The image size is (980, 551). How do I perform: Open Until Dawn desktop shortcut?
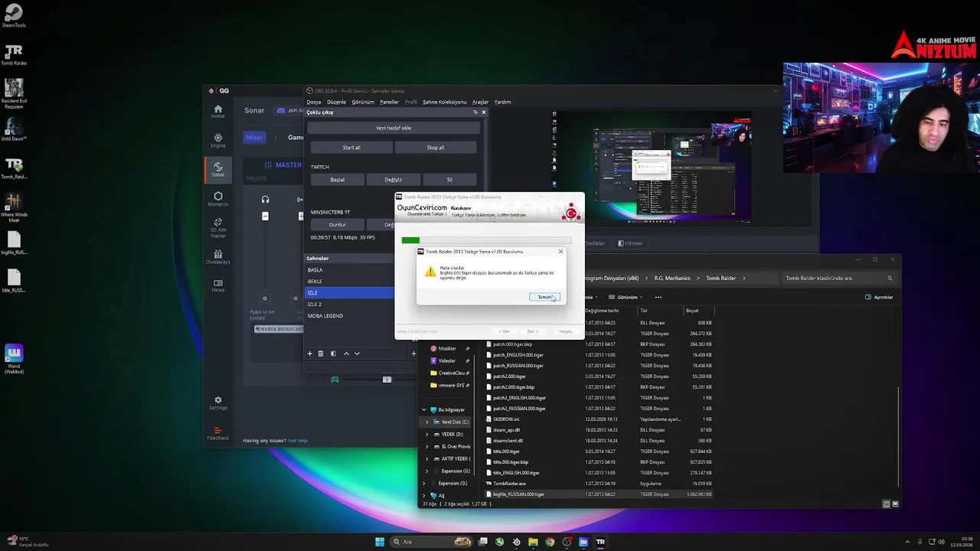[x=14, y=129]
